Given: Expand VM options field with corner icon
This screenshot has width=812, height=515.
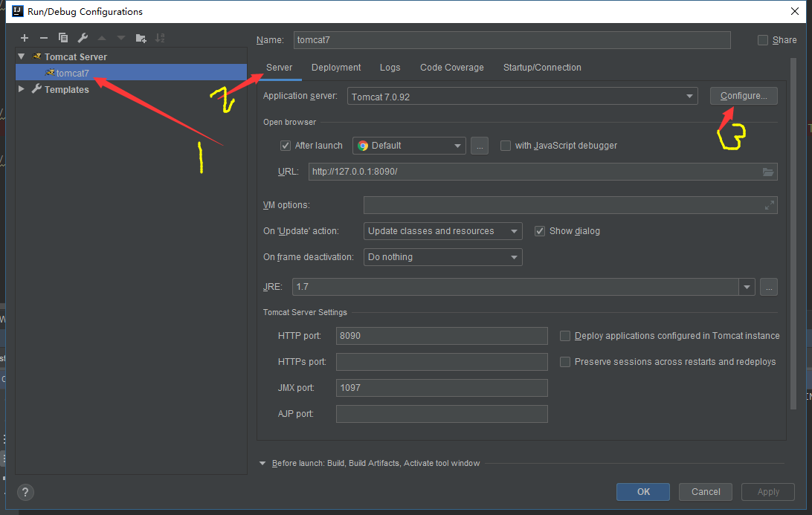Looking at the screenshot, I should tap(770, 205).
